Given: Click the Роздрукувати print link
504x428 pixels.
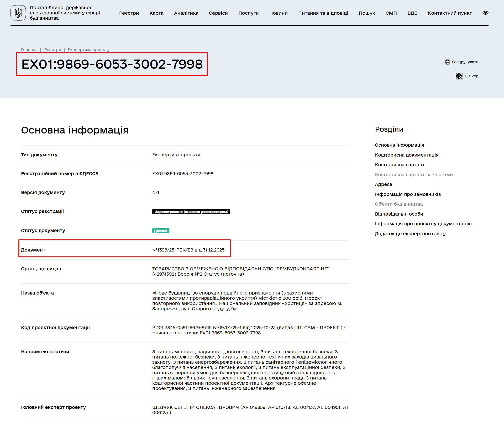Looking at the screenshot, I should pyautogui.click(x=465, y=62).
